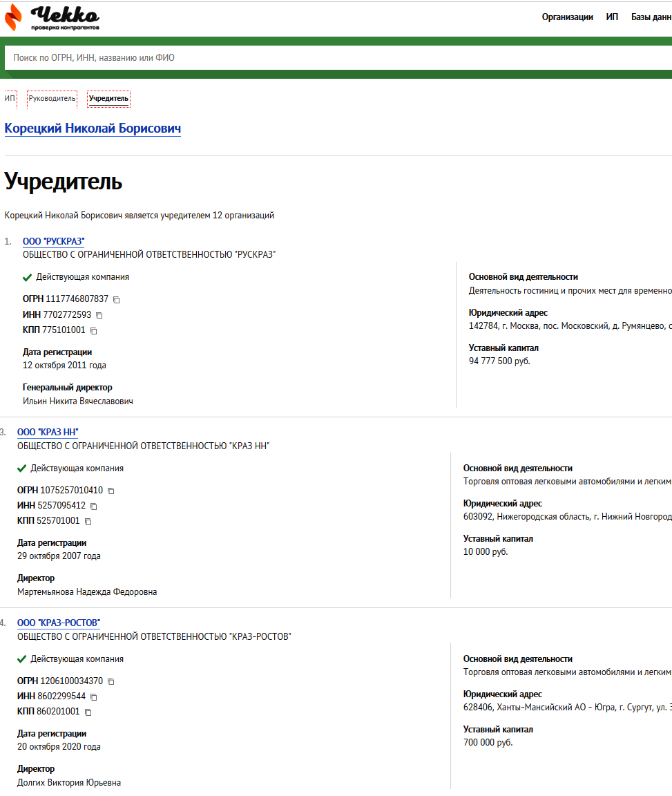Open the ООО "РУСКРАЗ" company link
This screenshot has width=672, height=796.
coord(53,241)
